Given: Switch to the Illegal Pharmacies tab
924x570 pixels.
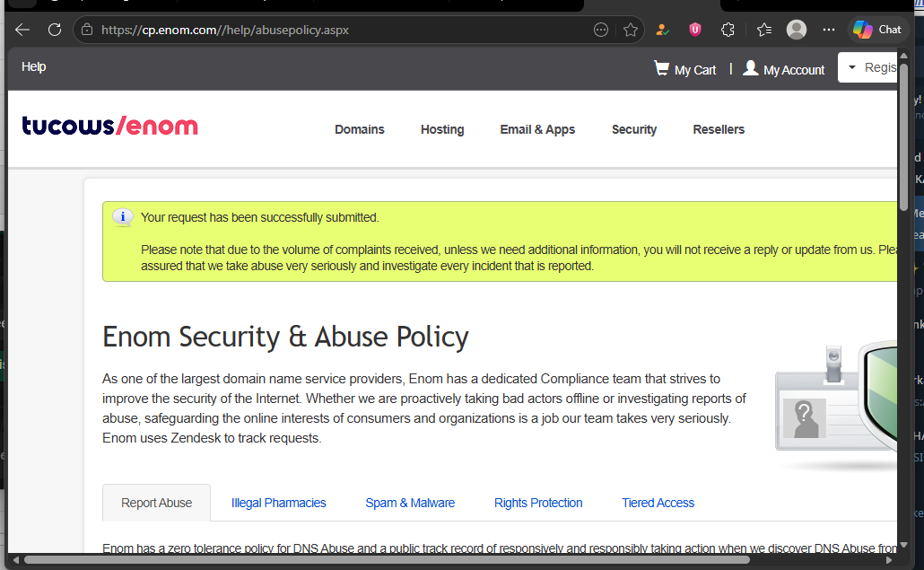Looking at the screenshot, I should pyautogui.click(x=279, y=503).
